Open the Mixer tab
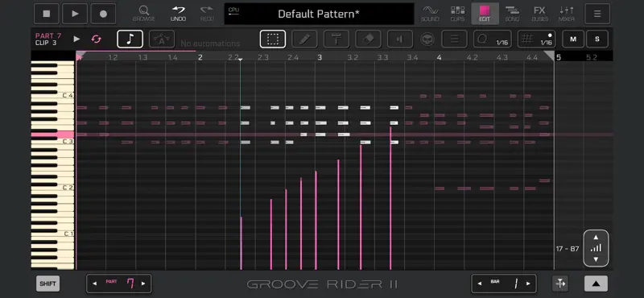 [x=567, y=14]
